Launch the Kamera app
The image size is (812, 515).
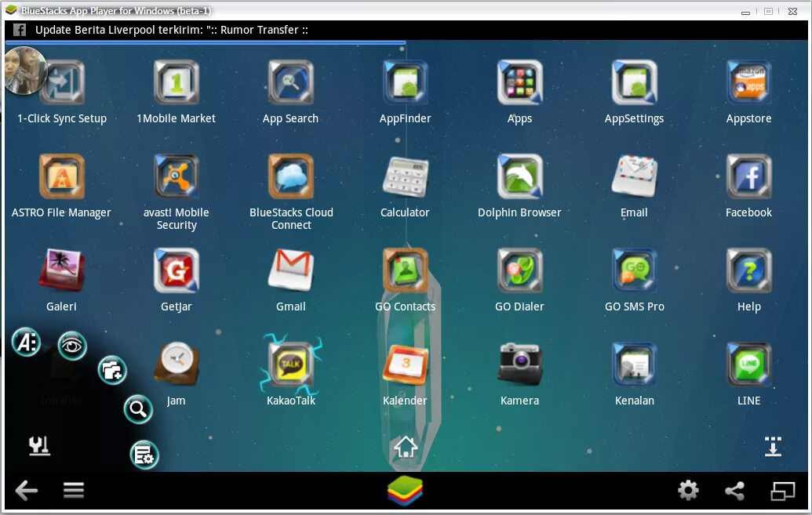click(520, 364)
